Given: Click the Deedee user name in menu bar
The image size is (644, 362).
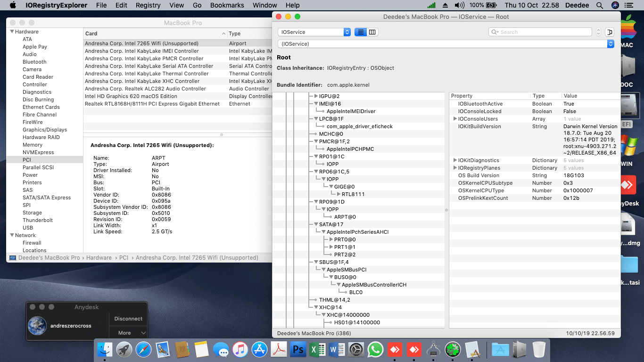Looking at the screenshot, I should tap(577, 5).
